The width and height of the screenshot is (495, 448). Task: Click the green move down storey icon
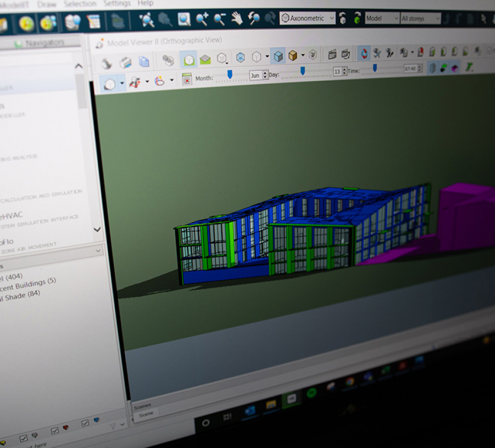click(x=357, y=18)
